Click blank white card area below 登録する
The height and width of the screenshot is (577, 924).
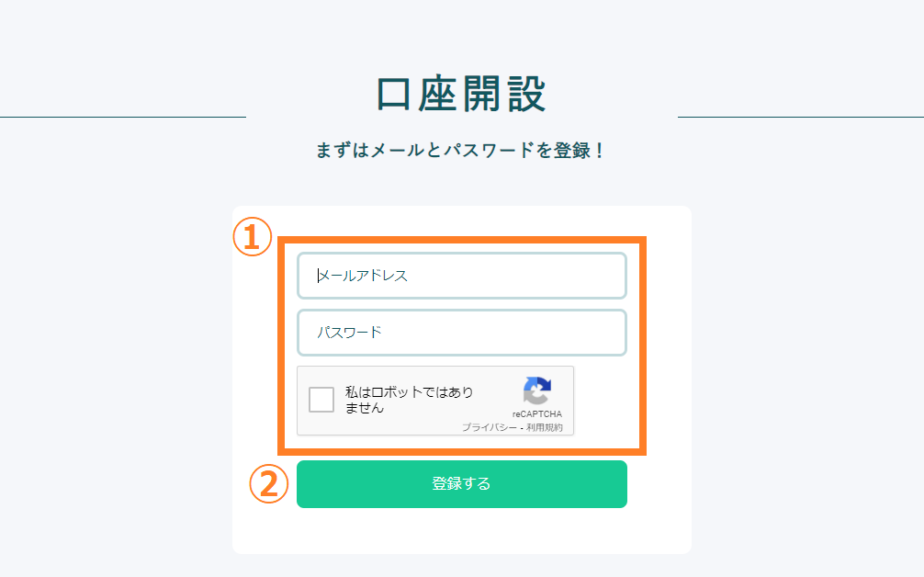tap(461, 530)
